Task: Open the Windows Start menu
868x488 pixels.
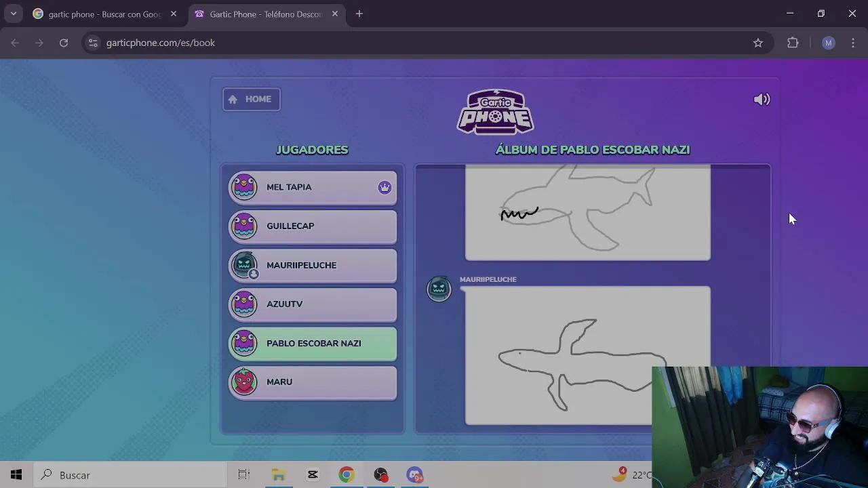Action: click(16, 475)
